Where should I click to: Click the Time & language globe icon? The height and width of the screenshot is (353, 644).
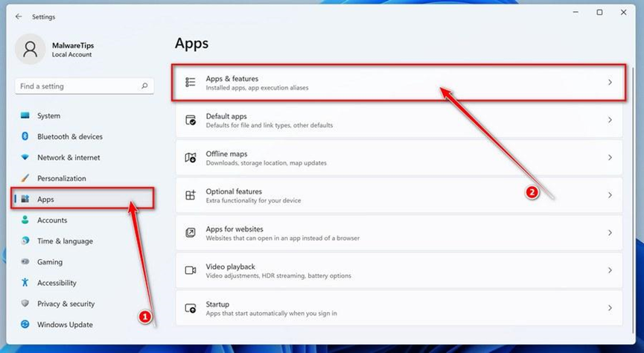click(25, 241)
